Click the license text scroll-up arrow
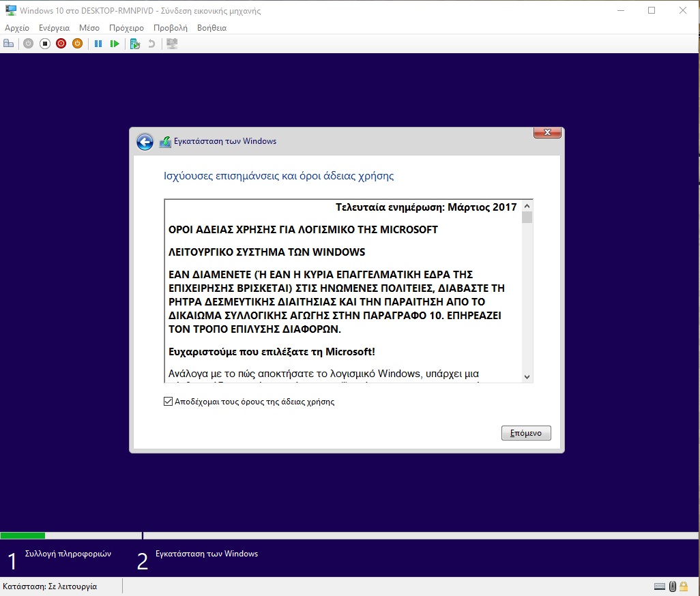Image resolution: width=700 pixels, height=596 pixels. click(527, 206)
